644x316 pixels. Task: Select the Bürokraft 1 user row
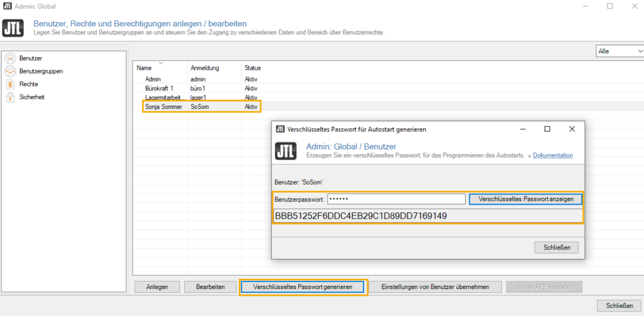click(159, 89)
